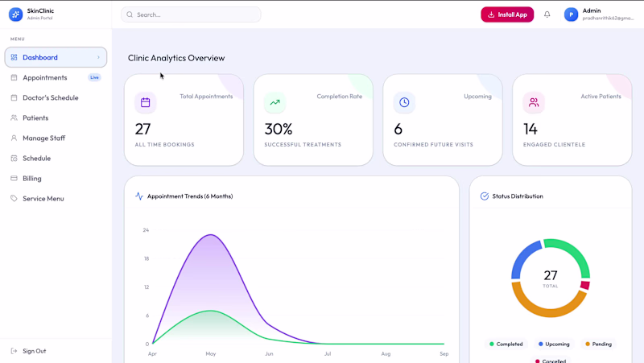This screenshot has height=363, width=644.
Task: Click the red Cancelled donut segment
Action: pyautogui.click(x=585, y=285)
